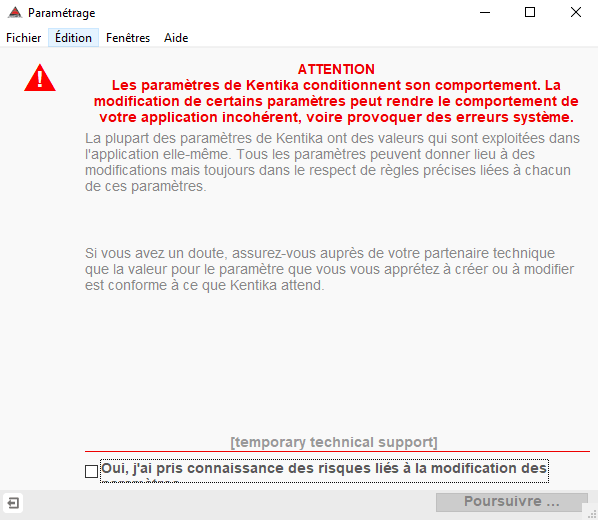Open the Aide menu
The image size is (598, 520).
176,38
